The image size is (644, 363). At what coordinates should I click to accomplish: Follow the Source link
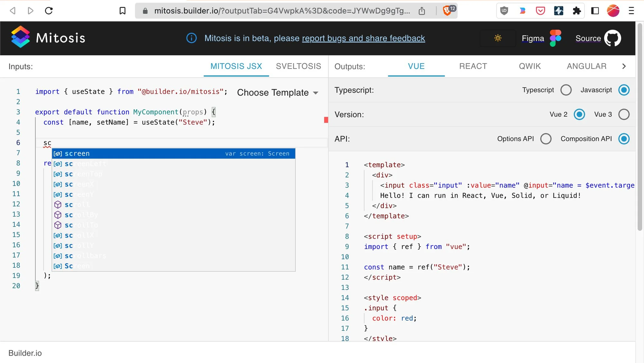click(x=588, y=38)
